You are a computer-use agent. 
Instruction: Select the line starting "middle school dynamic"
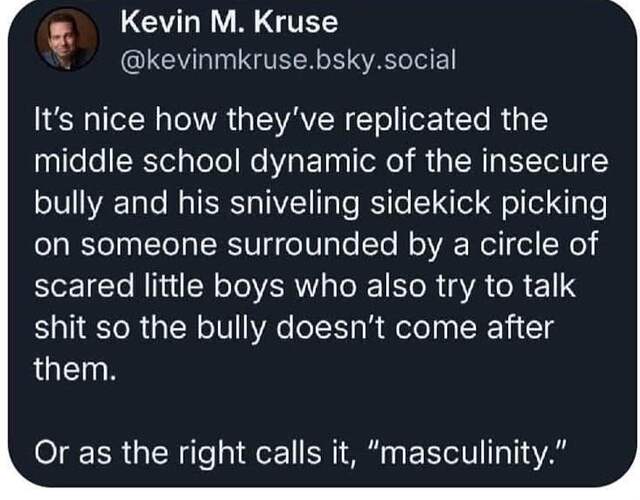[x=321, y=161]
